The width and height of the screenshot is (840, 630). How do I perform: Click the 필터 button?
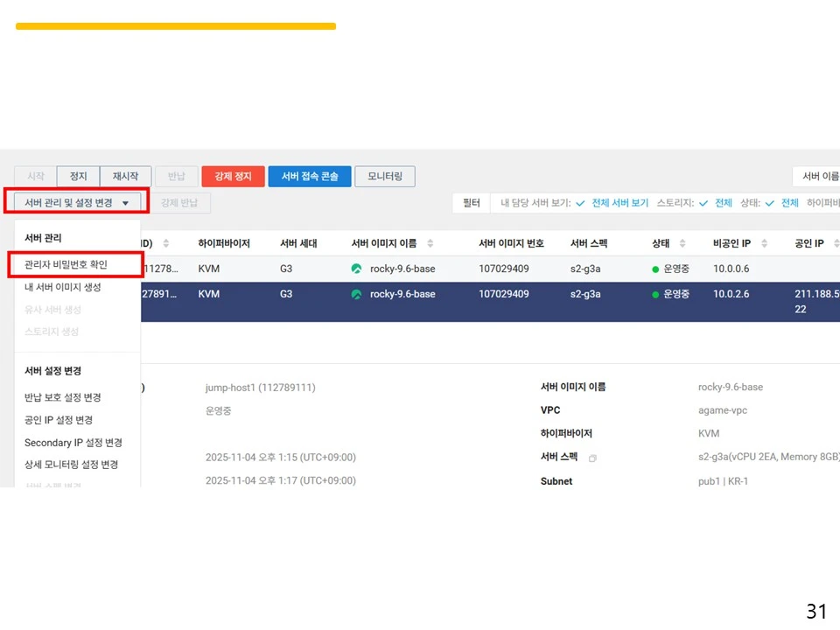click(472, 202)
